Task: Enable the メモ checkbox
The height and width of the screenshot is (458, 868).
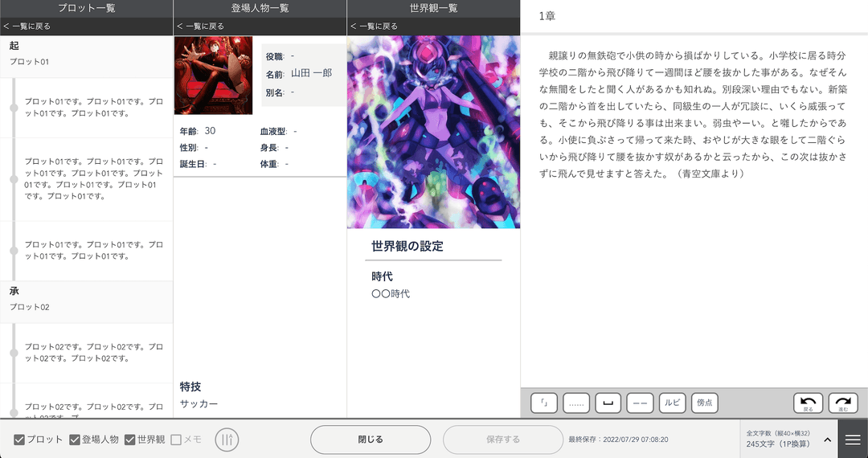Action: point(176,440)
